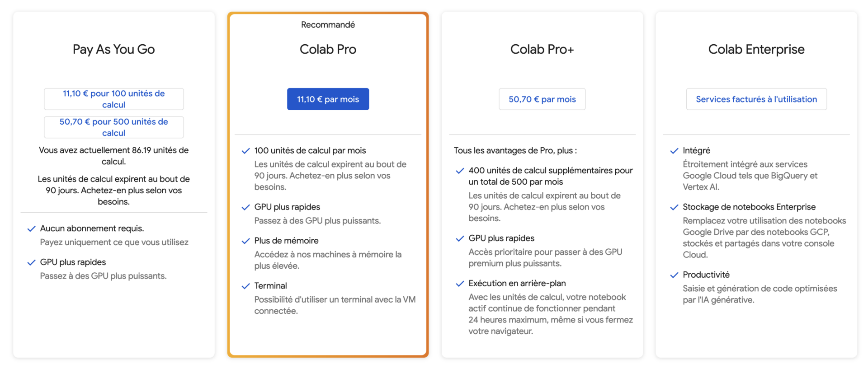868x373 pixels.
Task: Click the checkmark beside 'Aucun abonnement requis'
Action: (31, 228)
